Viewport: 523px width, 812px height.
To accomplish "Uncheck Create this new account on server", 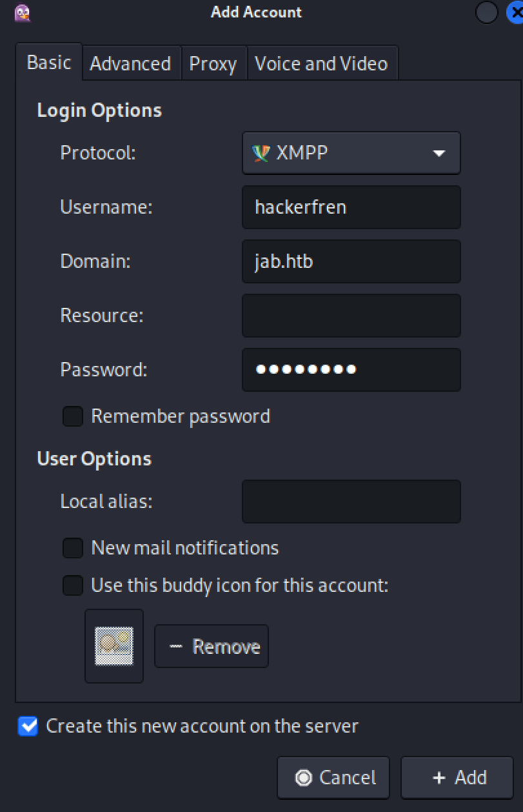I will pyautogui.click(x=28, y=726).
